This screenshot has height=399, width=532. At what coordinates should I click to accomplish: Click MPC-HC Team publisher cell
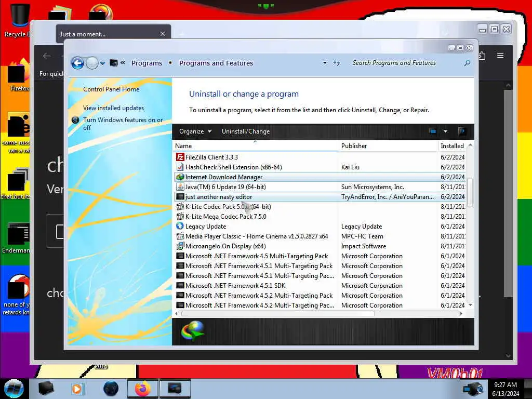click(362, 236)
